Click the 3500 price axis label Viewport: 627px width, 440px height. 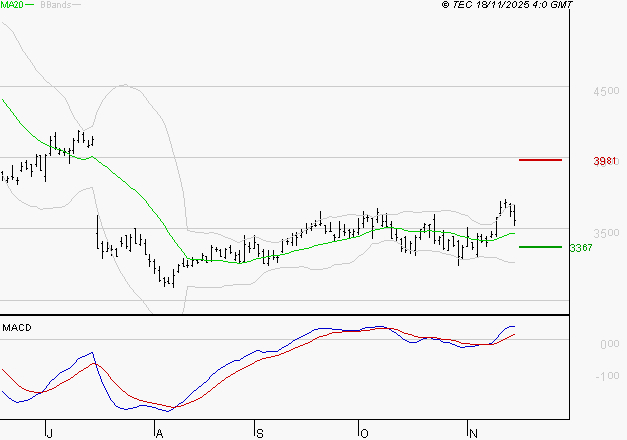tap(606, 233)
